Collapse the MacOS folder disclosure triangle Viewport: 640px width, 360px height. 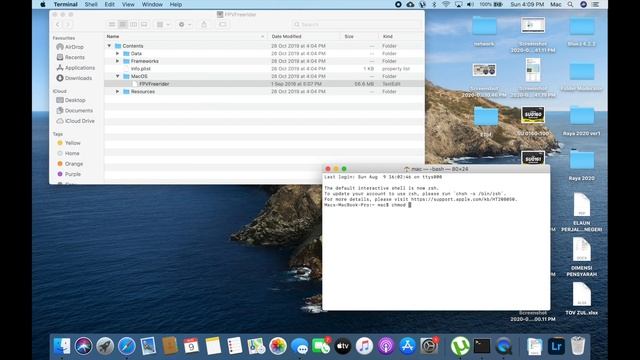[x=118, y=76]
